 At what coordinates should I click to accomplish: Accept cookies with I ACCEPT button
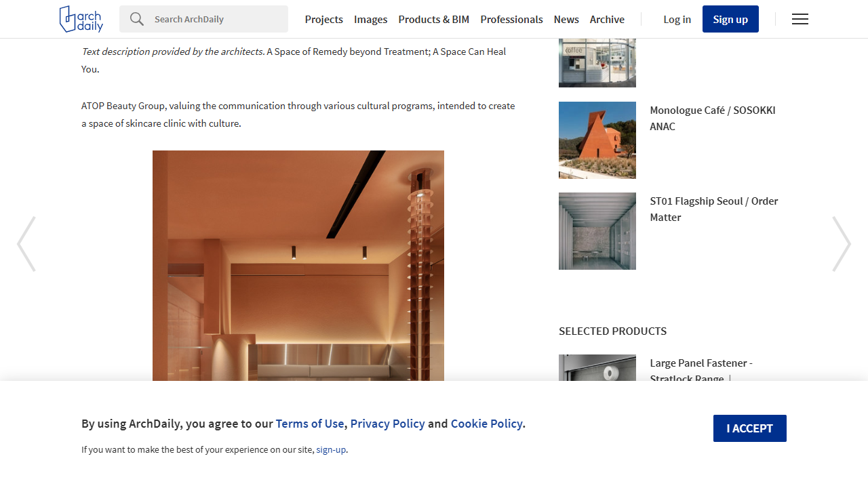coord(749,428)
